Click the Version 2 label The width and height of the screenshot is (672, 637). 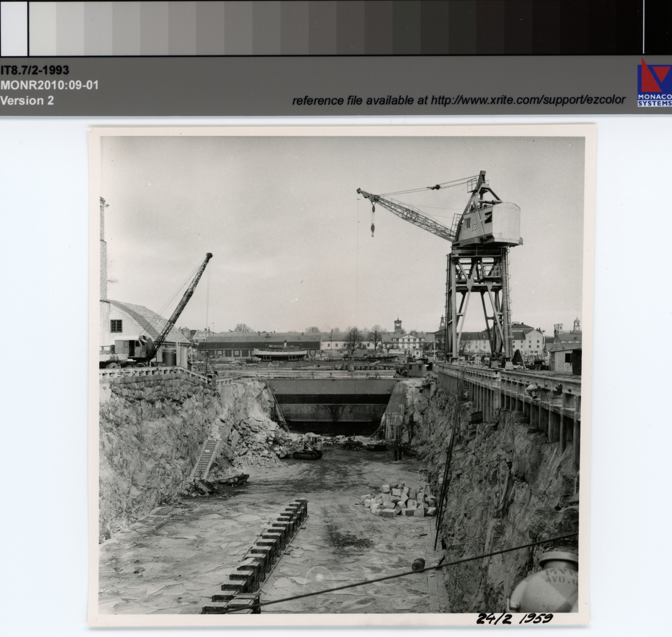click(x=27, y=101)
